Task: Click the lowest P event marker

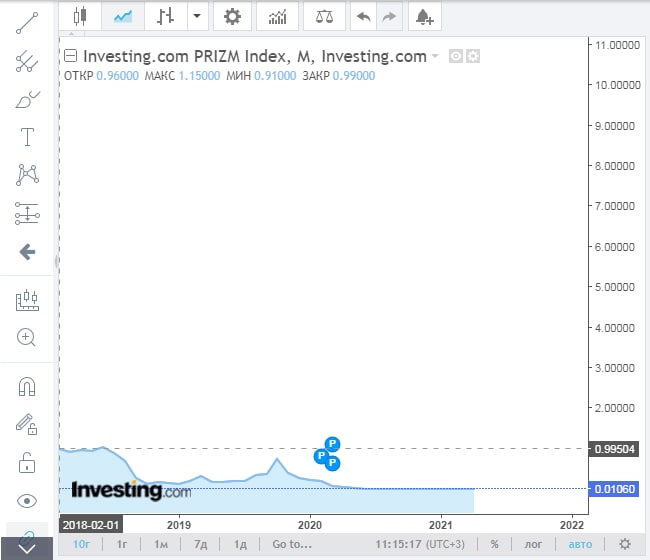Action: pyautogui.click(x=332, y=463)
